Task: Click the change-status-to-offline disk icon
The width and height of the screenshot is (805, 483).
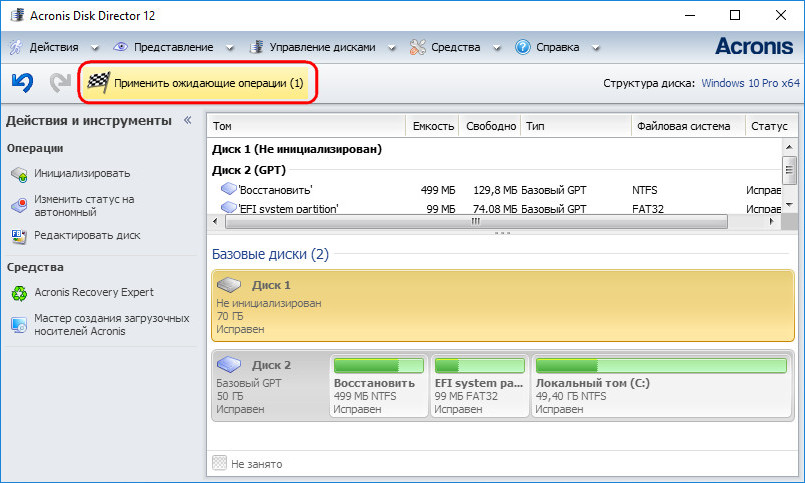Action: 19,205
